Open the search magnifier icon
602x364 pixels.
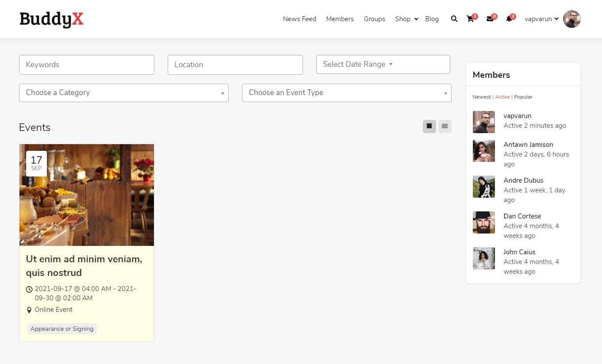[454, 19]
